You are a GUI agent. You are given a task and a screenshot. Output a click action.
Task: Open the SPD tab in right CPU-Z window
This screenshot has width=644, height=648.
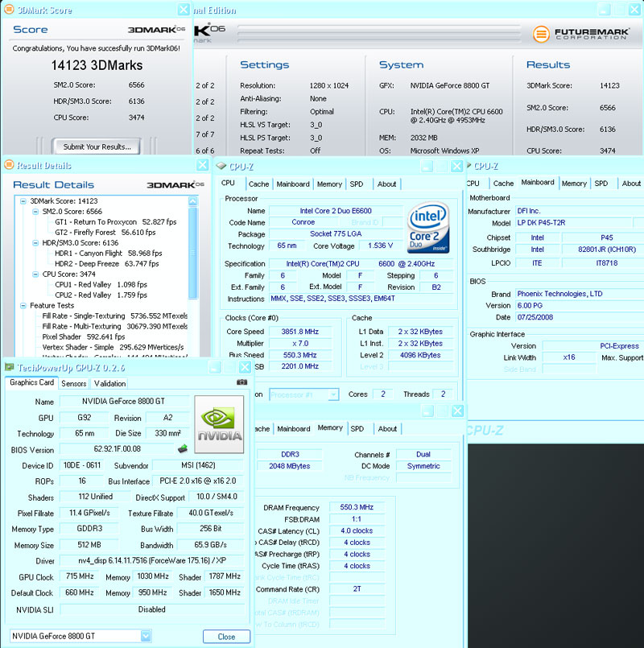click(601, 183)
